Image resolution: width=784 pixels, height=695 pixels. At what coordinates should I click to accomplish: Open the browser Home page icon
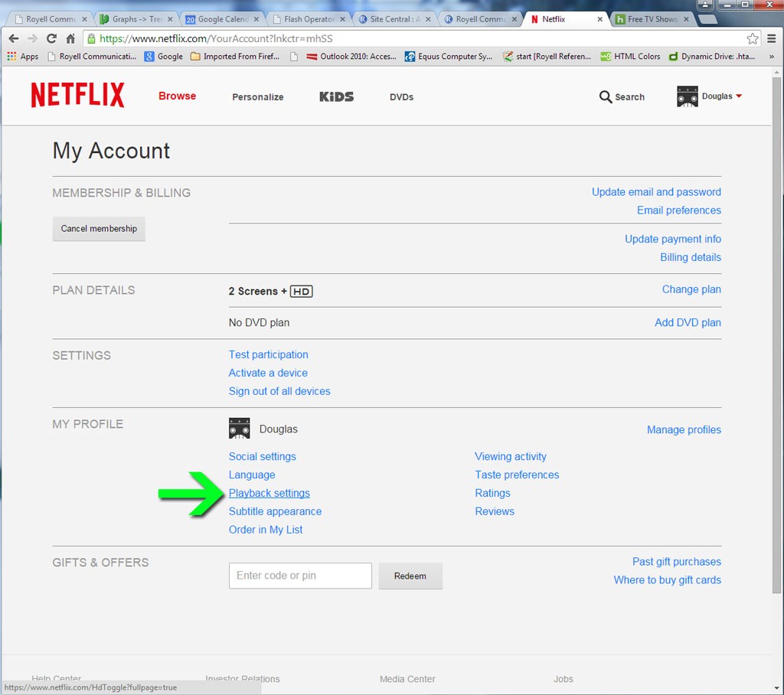tap(70, 38)
